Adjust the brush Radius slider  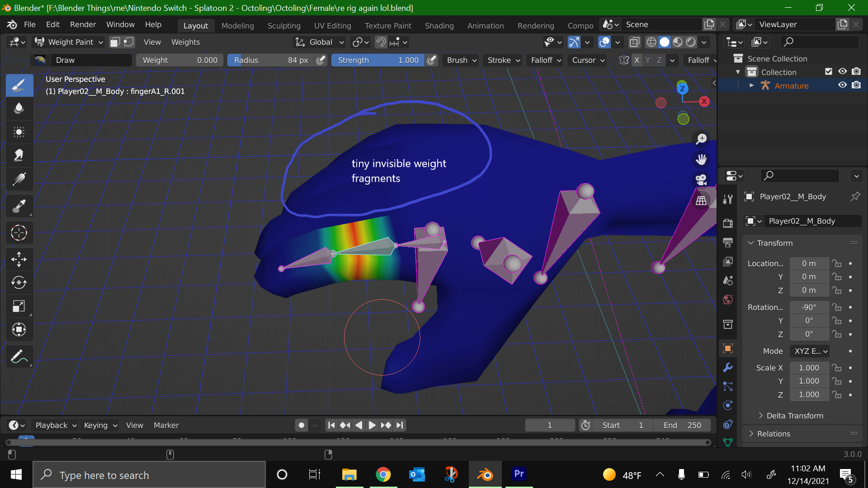[x=270, y=60]
